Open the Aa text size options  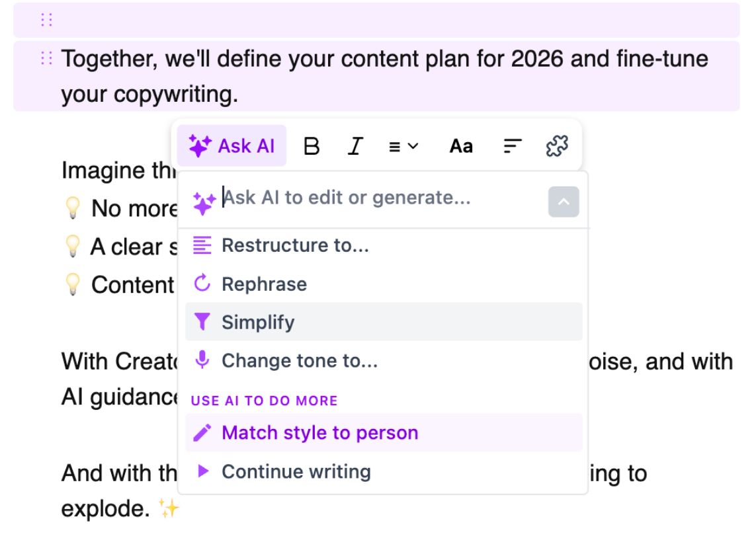click(x=461, y=146)
